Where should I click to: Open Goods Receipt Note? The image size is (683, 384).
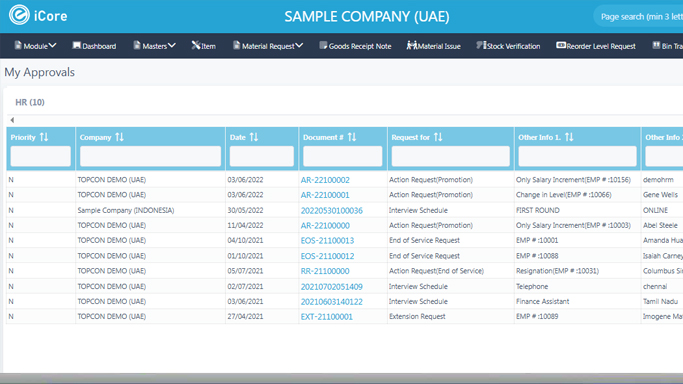pyautogui.click(x=355, y=46)
